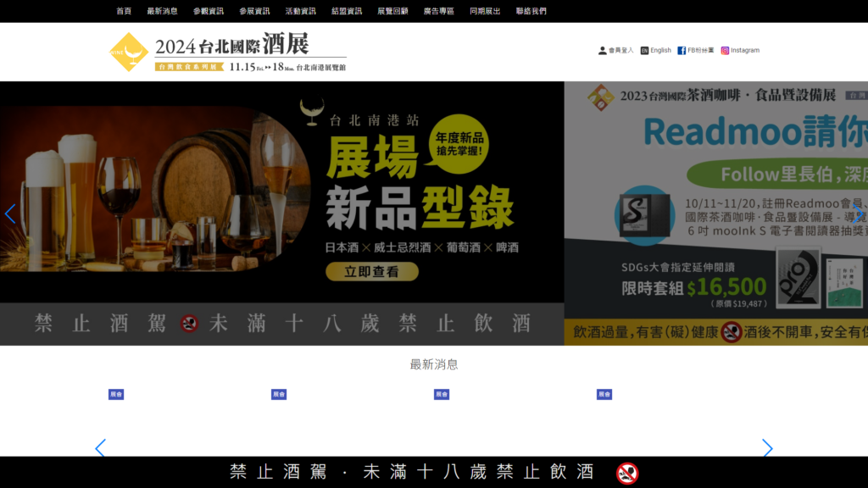Viewport: 868px width, 488px height.
Task: Click the mooInk S e-reader image
Action: click(644, 215)
